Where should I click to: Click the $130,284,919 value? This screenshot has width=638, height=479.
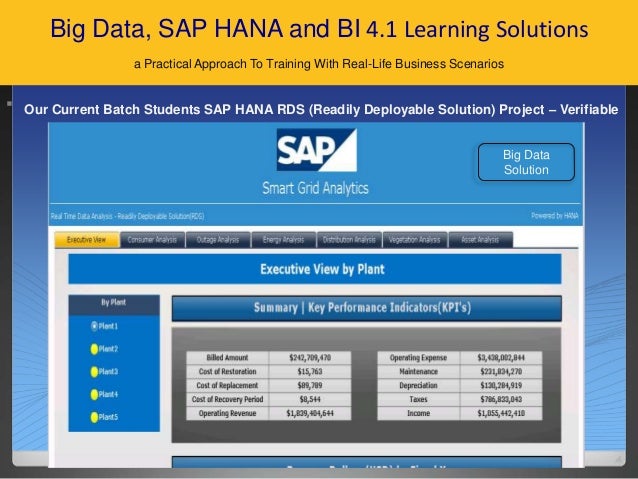point(501,385)
